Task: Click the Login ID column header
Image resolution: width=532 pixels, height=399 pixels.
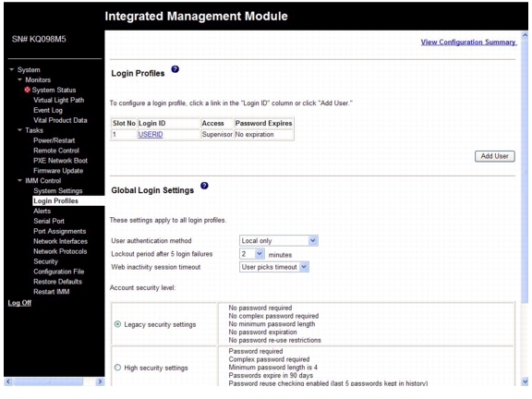Action: click(x=169, y=123)
